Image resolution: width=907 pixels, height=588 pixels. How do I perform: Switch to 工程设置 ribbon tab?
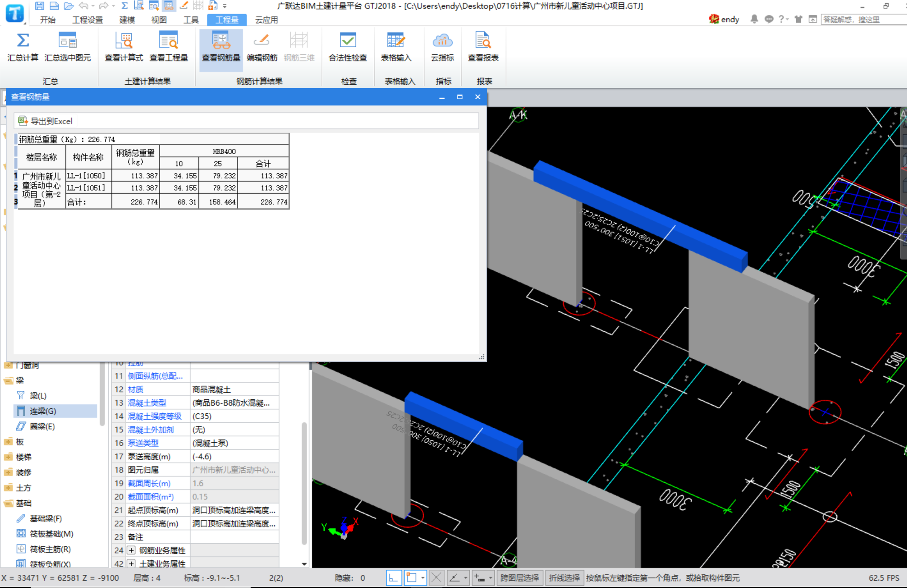(x=87, y=20)
